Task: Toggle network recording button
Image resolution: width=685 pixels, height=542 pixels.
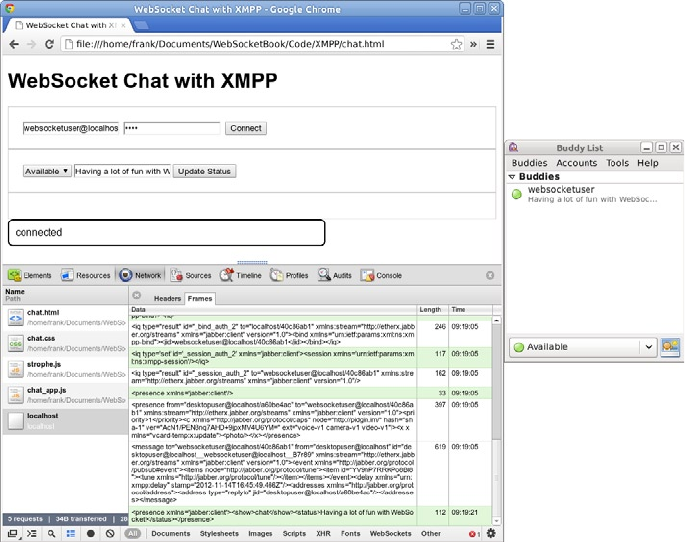Action: [x=90, y=533]
